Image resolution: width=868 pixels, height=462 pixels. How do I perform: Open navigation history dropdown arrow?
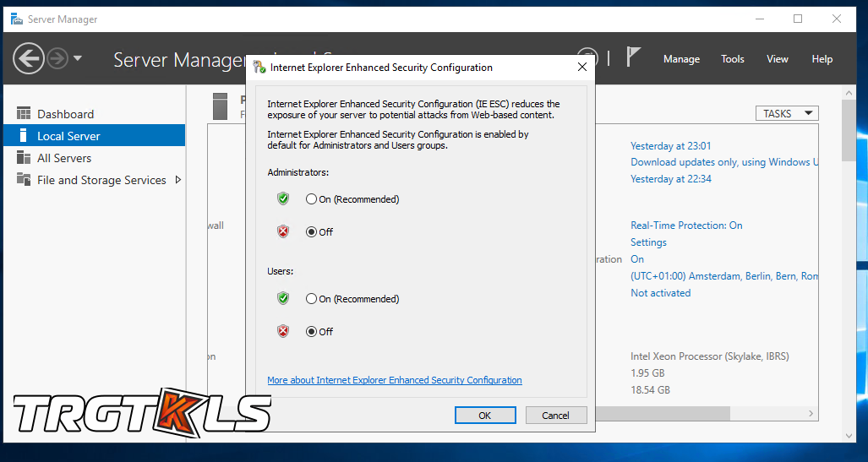pos(78,58)
